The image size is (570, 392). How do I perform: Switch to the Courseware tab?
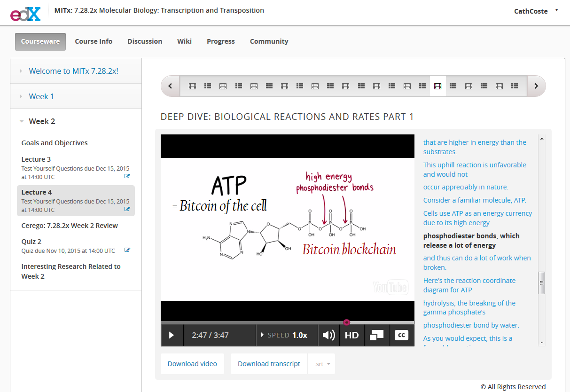pyautogui.click(x=40, y=41)
